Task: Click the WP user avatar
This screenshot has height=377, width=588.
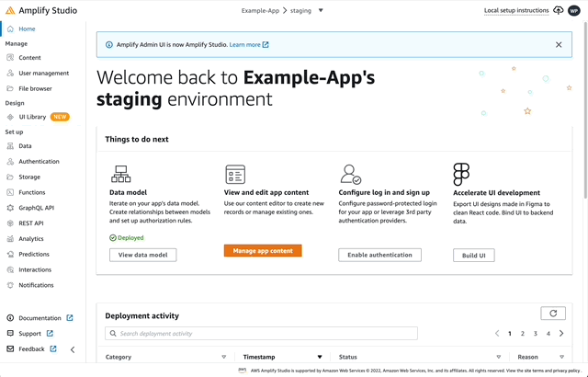Action: 573,11
